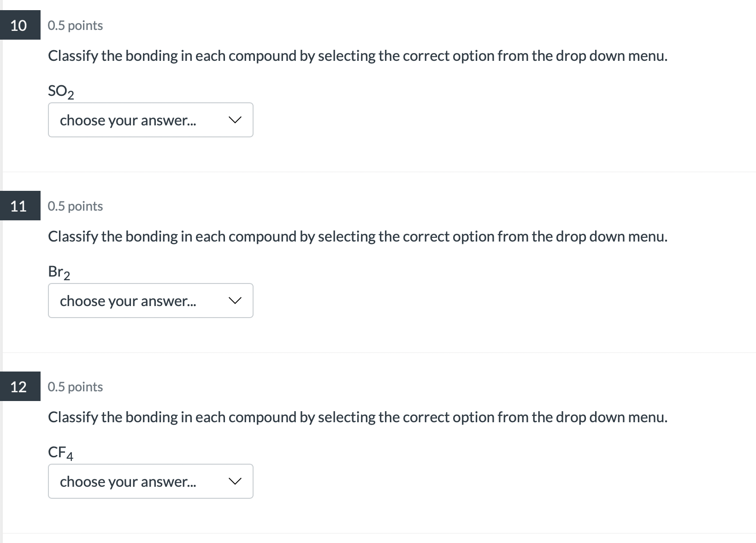Open the SO2 bonding dropdown

(150, 120)
